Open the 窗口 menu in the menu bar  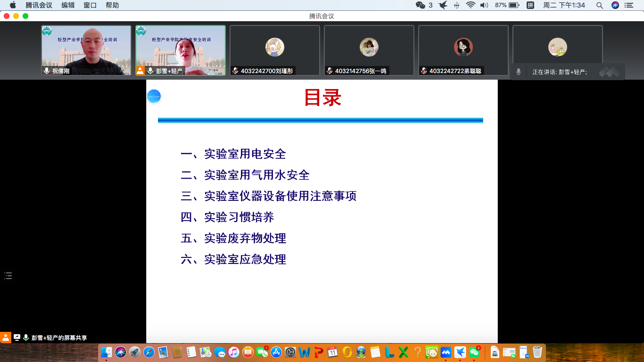click(x=90, y=5)
